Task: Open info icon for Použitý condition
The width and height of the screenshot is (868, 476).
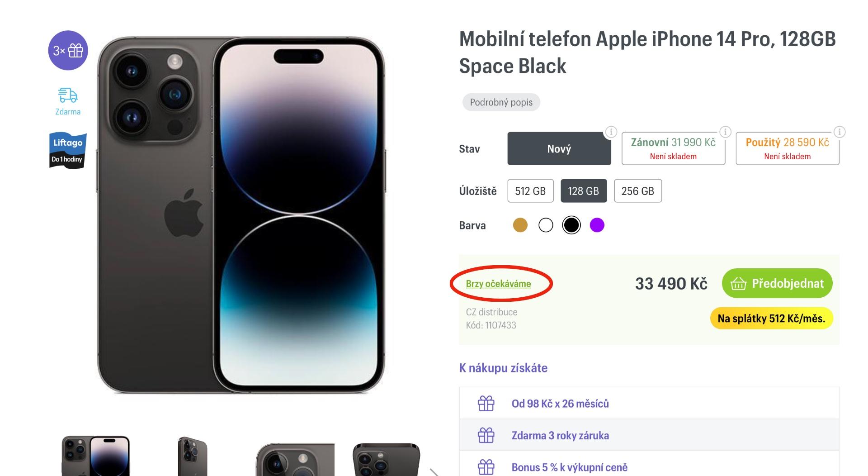Action: 840,132
